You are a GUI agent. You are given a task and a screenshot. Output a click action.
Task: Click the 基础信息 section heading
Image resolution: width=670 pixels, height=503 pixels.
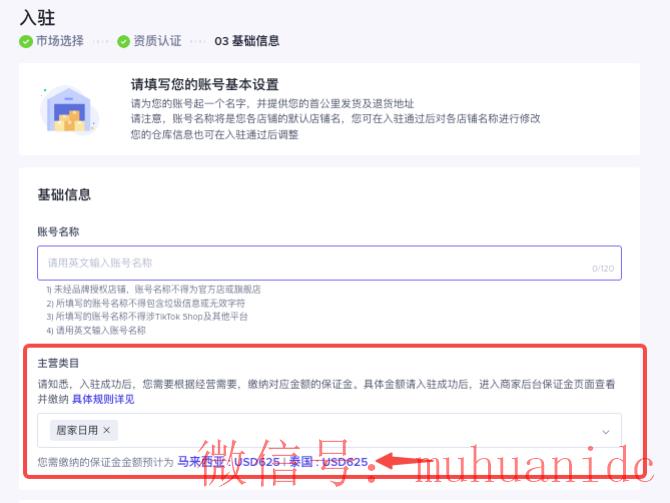64,195
